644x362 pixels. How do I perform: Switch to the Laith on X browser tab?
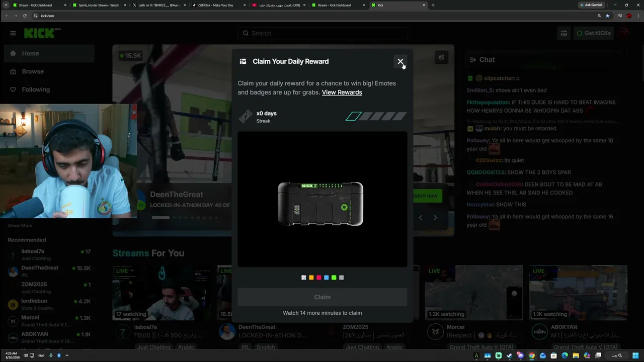point(159,5)
